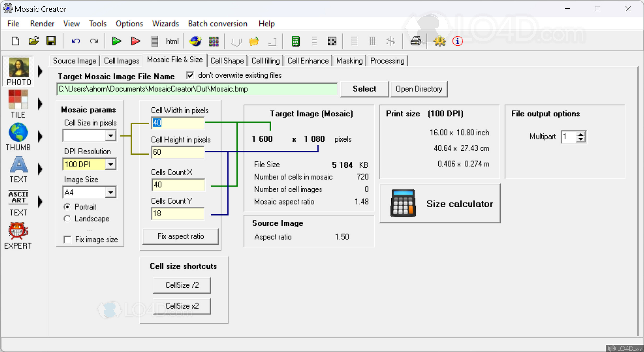Image resolution: width=644 pixels, height=352 pixels.
Task: Toggle don't overwrite existing files checkbox
Action: [x=190, y=76]
